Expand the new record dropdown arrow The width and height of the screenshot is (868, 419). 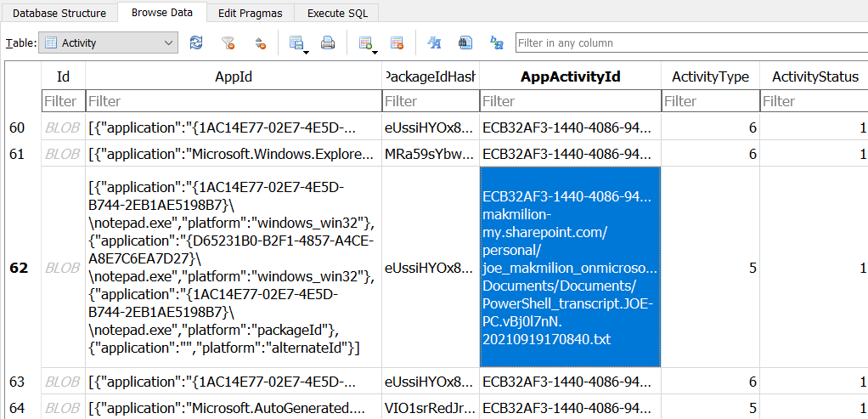pos(375,52)
